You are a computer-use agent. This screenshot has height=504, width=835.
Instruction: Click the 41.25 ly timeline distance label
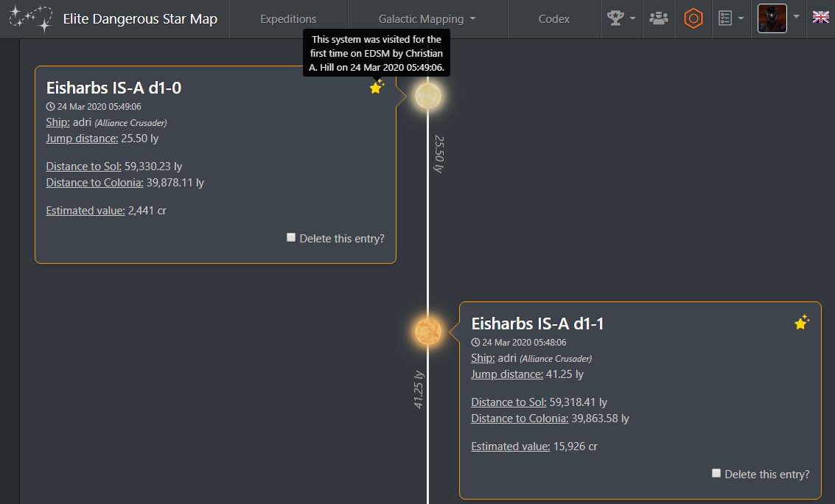pos(419,390)
